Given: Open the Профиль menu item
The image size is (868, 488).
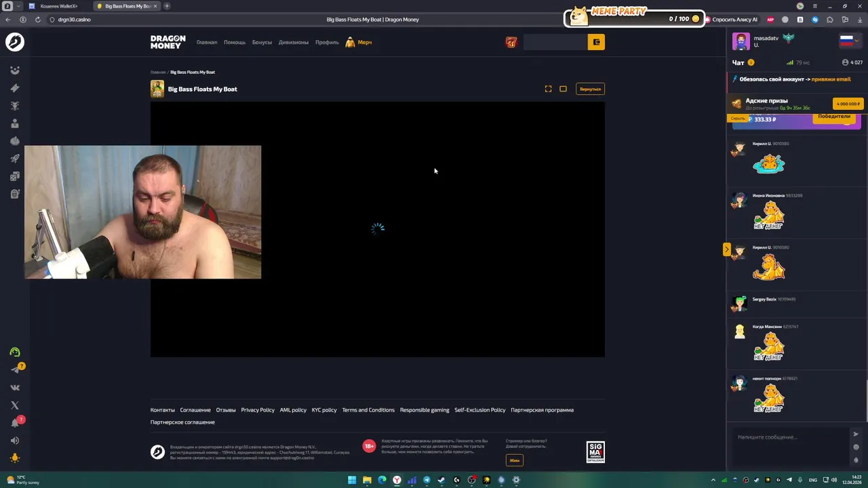Looking at the screenshot, I should (x=327, y=42).
